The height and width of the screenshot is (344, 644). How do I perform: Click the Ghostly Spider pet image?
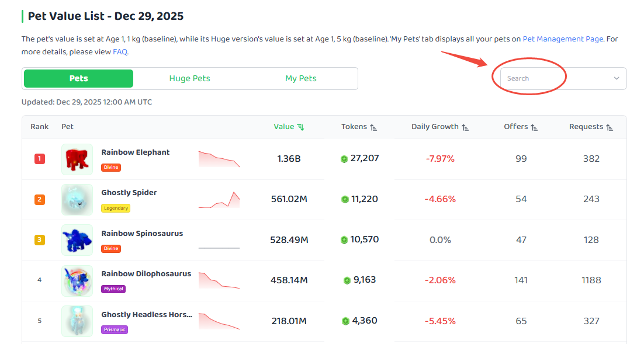[77, 200]
